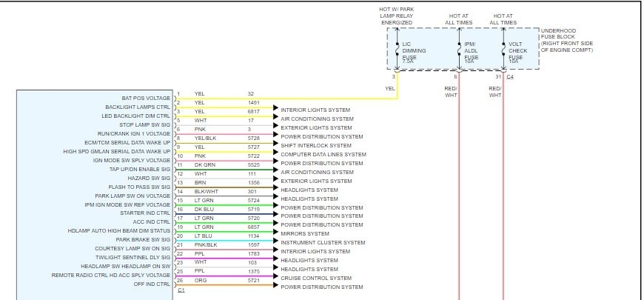Open the Mirrors System reference
This screenshot has width=644, height=300.
pyautogui.click(x=307, y=234)
